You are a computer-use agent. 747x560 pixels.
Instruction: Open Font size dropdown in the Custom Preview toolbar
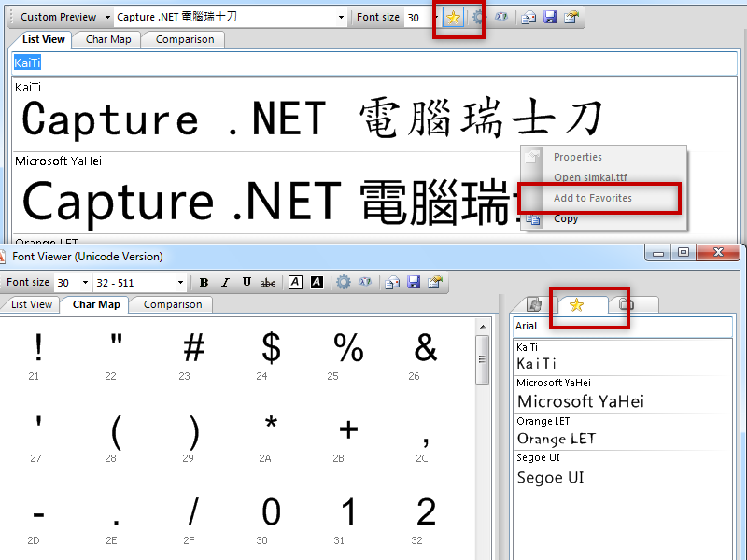(x=436, y=18)
